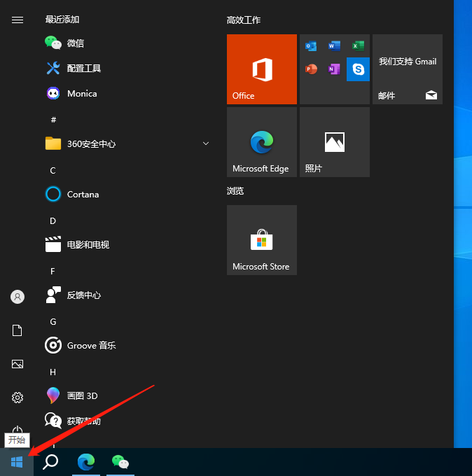Open Settings from the Start sidebar
The height and width of the screenshot is (476, 472).
18,398
